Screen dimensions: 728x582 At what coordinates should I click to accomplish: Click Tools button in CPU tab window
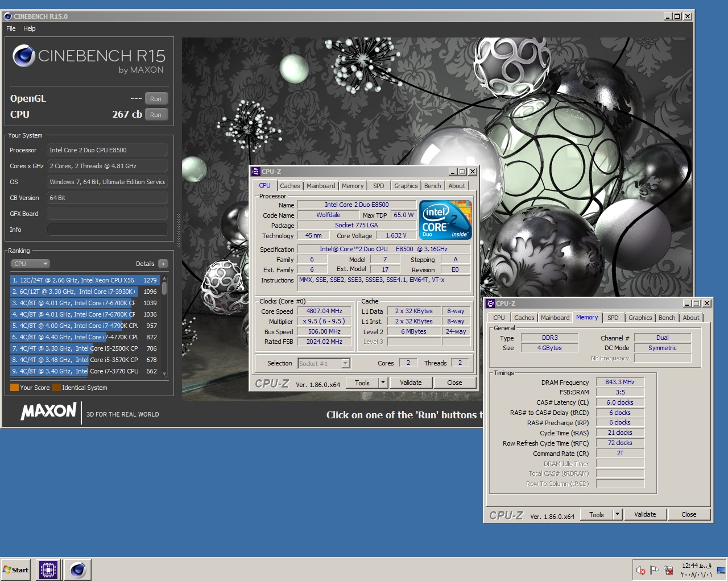[x=362, y=383]
